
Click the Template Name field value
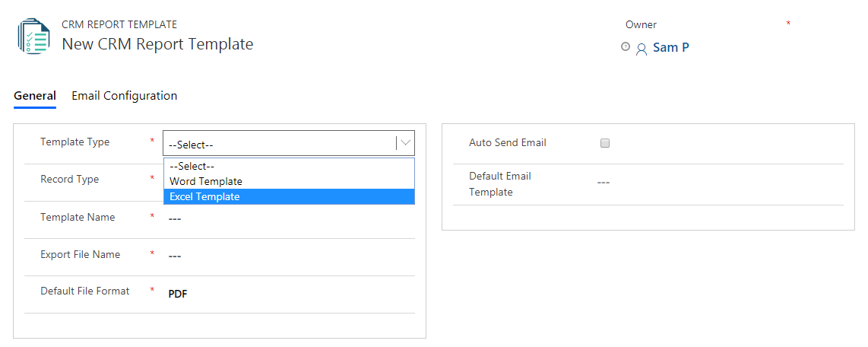290,218
